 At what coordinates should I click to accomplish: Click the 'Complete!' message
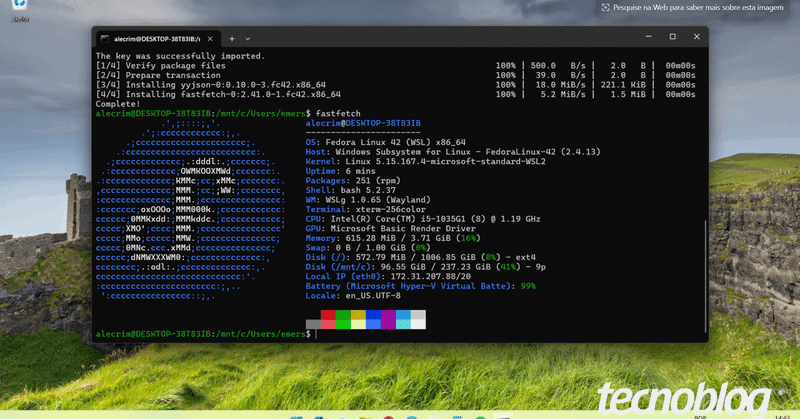point(118,104)
